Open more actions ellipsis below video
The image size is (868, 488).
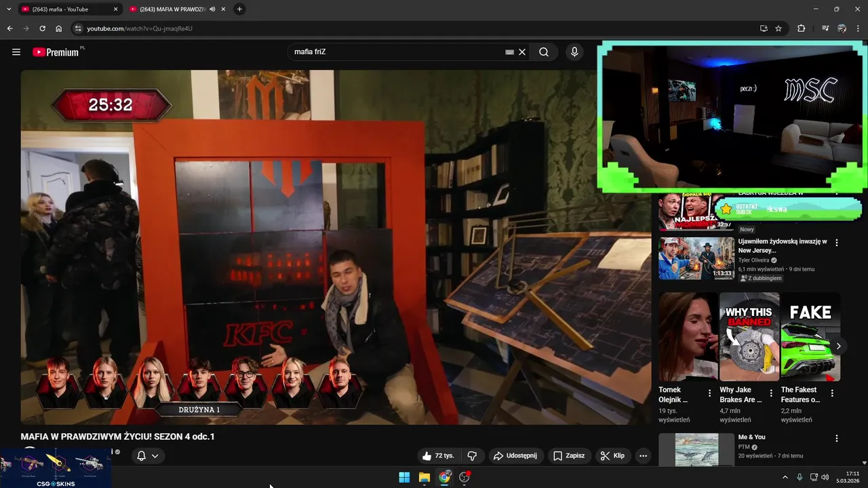(x=643, y=455)
